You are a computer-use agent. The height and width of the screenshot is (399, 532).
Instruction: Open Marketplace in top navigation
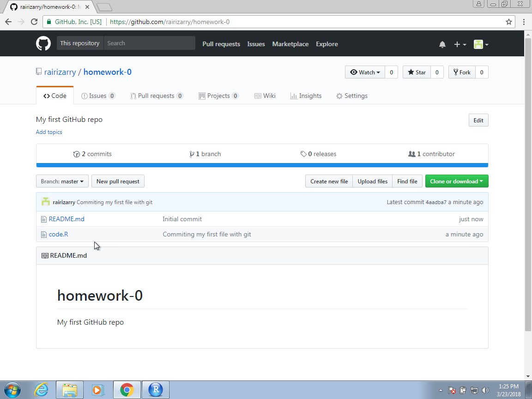(290, 44)
